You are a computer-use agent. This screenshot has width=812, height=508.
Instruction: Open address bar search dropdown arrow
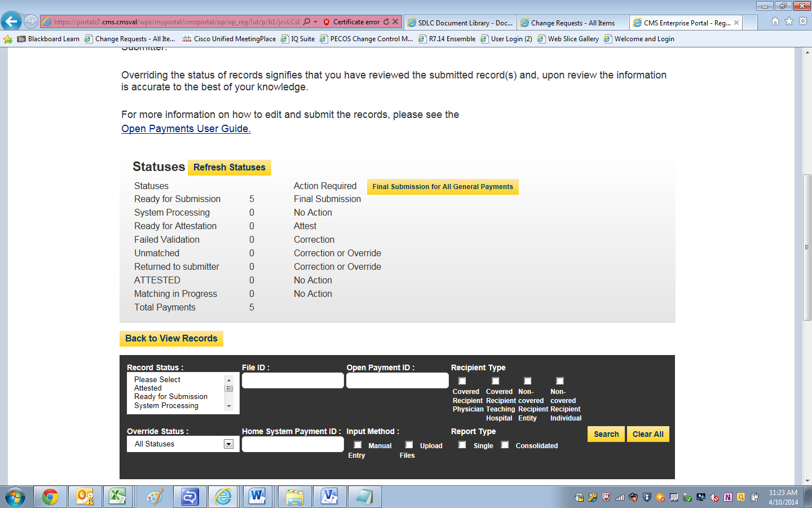point(315,22)
